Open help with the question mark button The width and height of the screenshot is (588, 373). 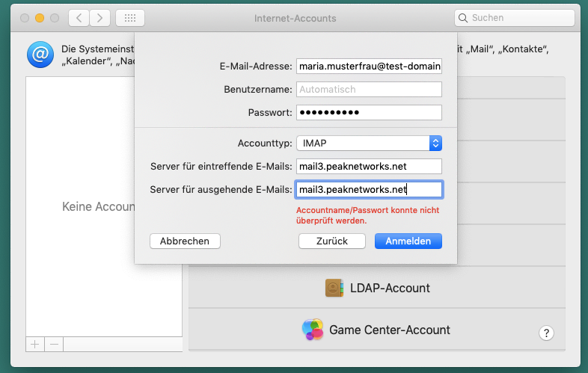point(546,333)
